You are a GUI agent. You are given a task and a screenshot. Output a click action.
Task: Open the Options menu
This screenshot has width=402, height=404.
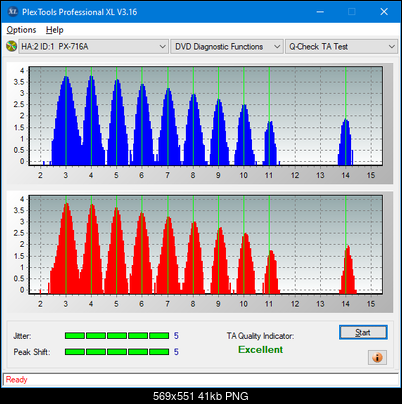[21, 30]
